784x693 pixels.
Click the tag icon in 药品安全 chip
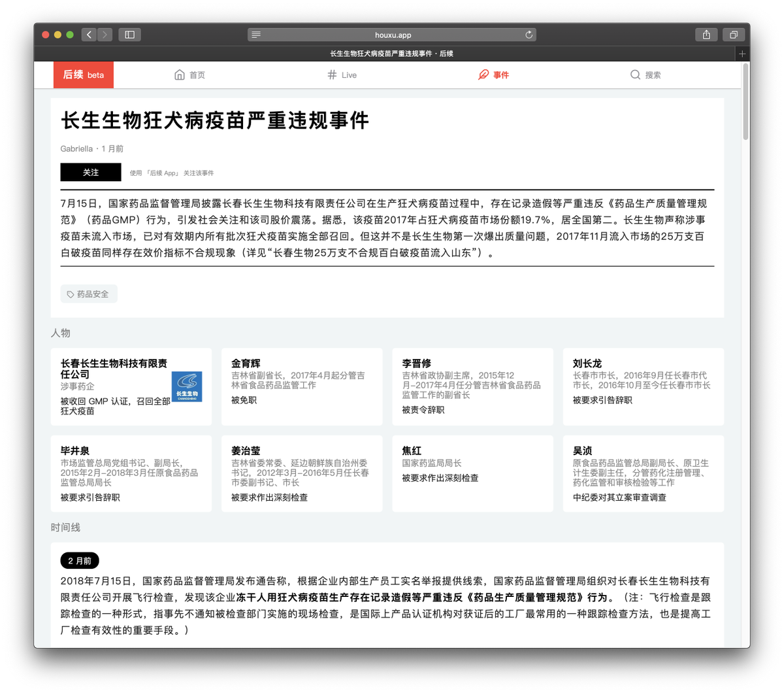pyautogui.click(x=71, y=294)
